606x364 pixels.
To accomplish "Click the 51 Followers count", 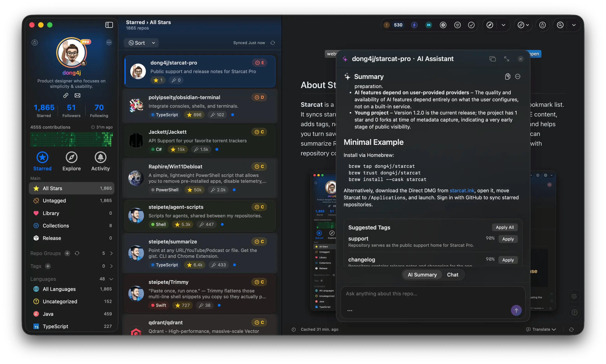I will click(x=71, y=111).
